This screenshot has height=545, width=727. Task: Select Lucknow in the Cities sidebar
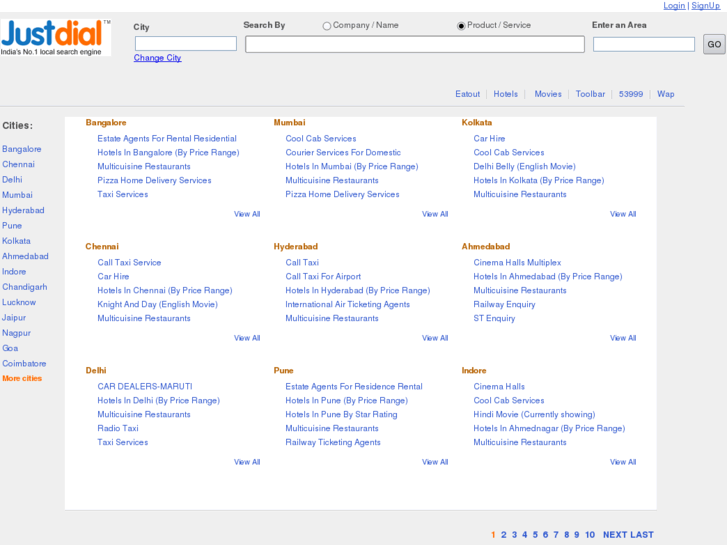19,302
